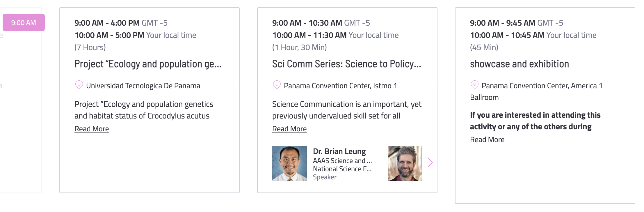Click the Science Communication description text
The image size is (644, 212).
coord(347,110)
